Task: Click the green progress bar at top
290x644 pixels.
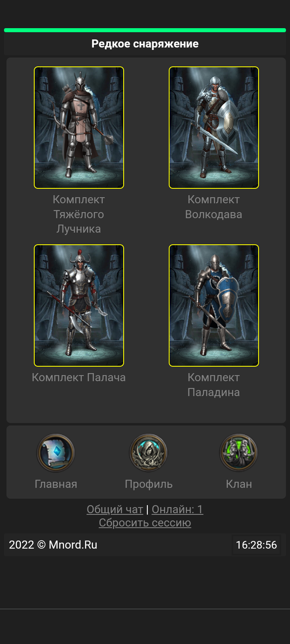Action: point(145,30)
